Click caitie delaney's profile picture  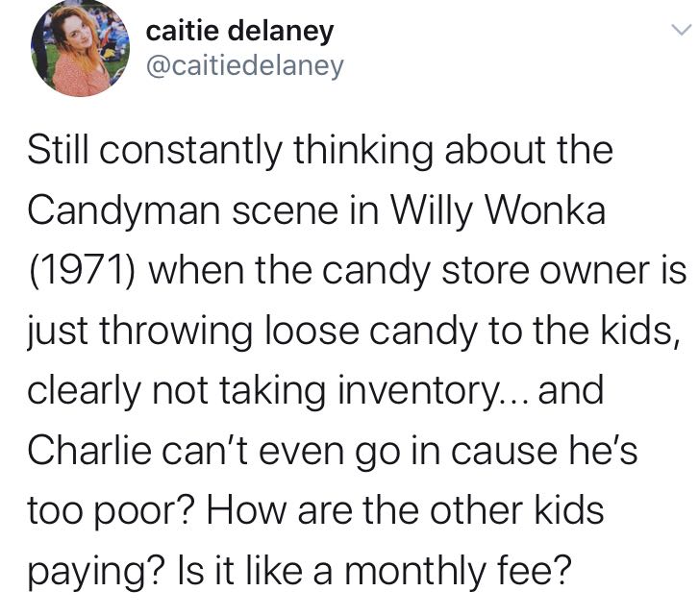81,49
